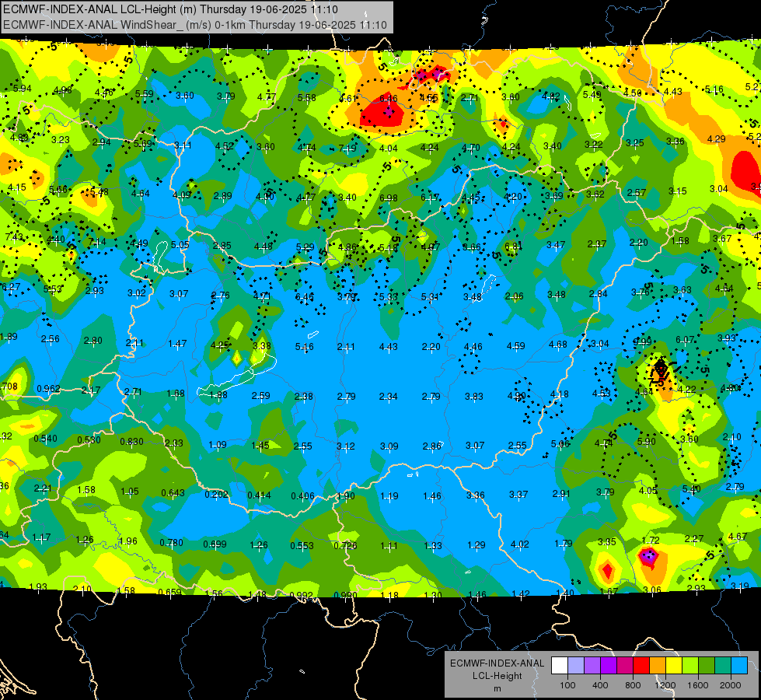Screen dimensions: 761x700
Task: Click the WindShear 0-1km title line
Action: (x=194, y=25)
